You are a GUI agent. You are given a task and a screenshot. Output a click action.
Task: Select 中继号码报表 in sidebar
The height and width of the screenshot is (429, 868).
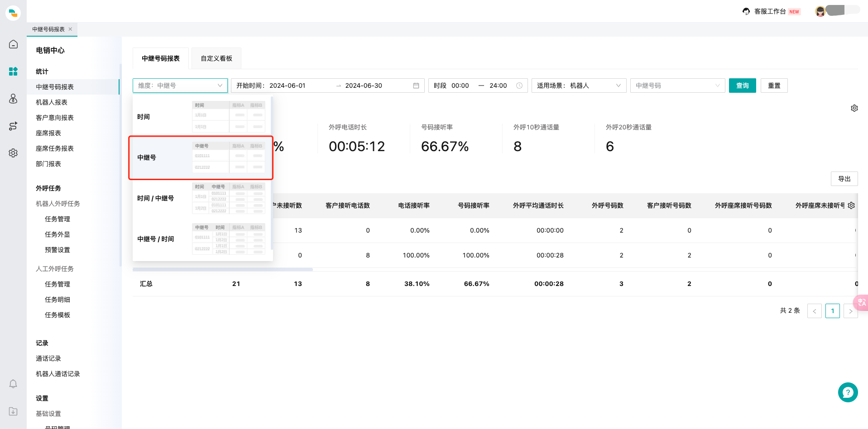tap(73, 87)
